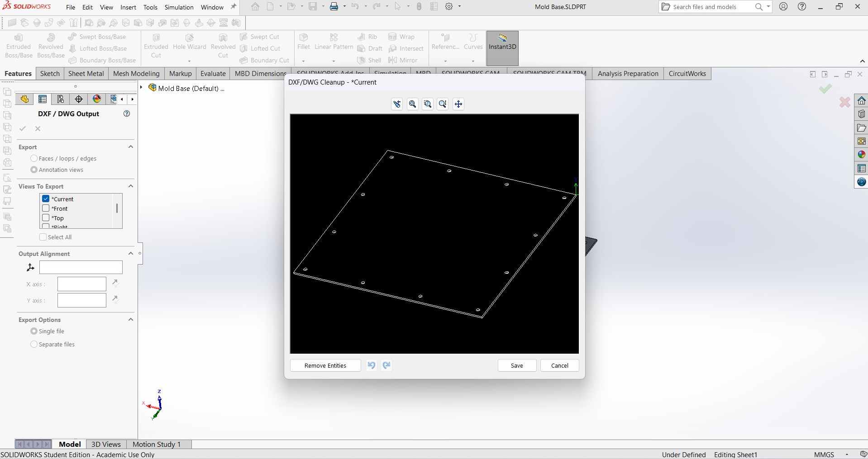Viewport: 868px width, 459px height.
Task: Cancel DXF / DWG Output with X icon
Action: (38, 129)
